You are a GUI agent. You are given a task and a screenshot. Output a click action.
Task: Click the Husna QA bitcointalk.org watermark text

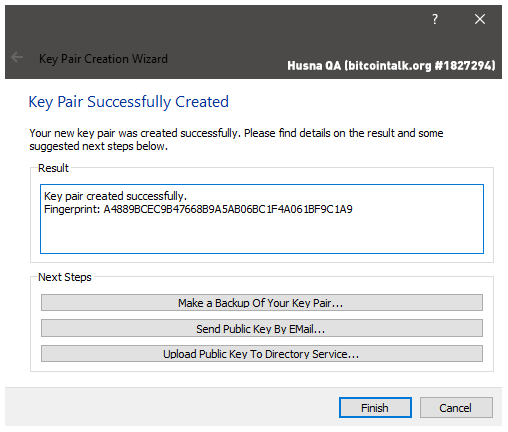(x=391, y=66)
